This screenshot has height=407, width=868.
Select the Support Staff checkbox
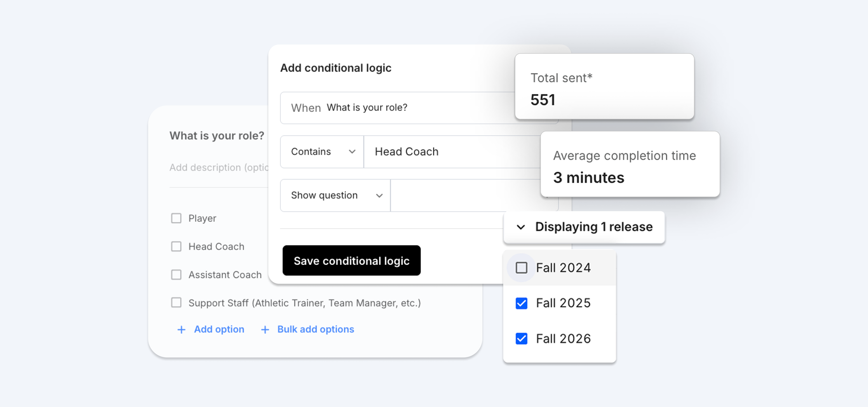coord(176,303)
